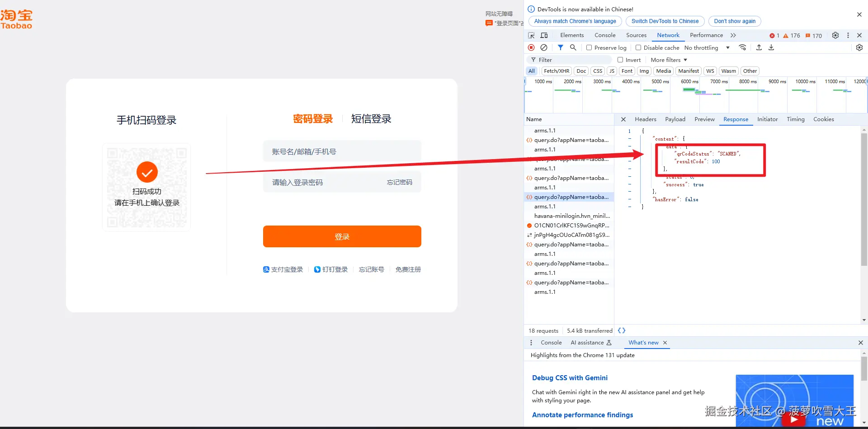Switch to the Headers tab

646,119
